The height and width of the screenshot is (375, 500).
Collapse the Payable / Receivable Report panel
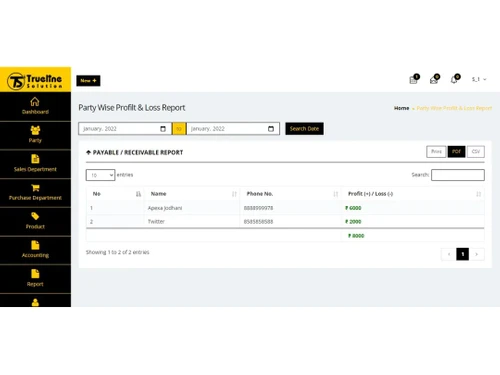tap(88, 152)
